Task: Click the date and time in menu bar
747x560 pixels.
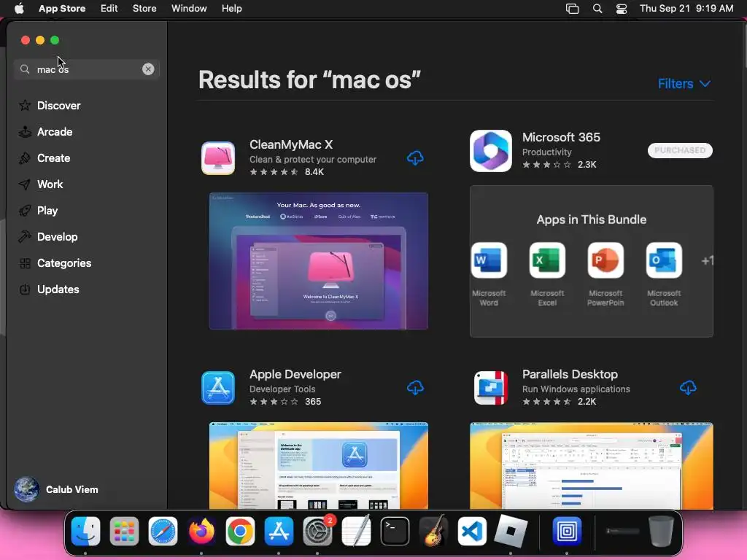Action: tap(686, 9)
